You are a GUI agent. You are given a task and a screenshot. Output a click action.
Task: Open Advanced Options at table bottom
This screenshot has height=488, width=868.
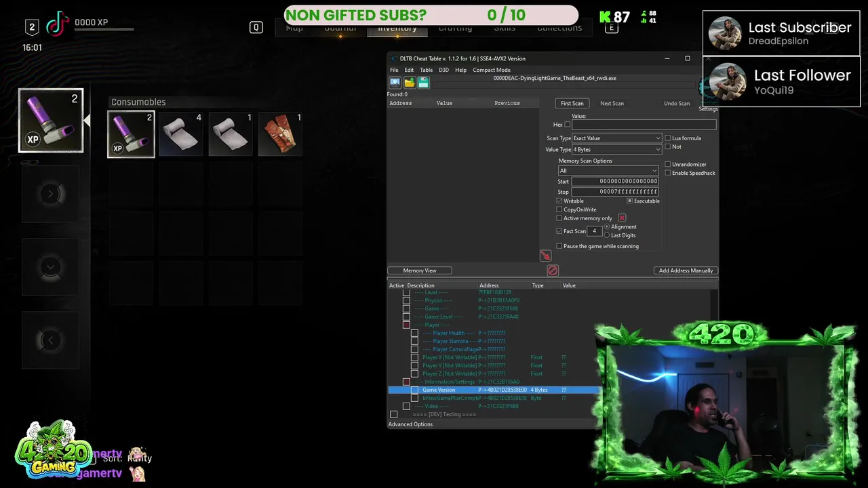pyautogui.click(x=410, y=424)
